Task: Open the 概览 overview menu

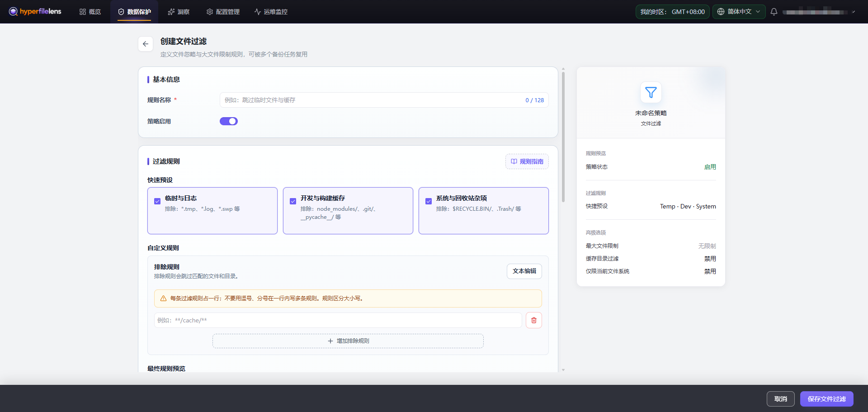Action: (90, 12)
